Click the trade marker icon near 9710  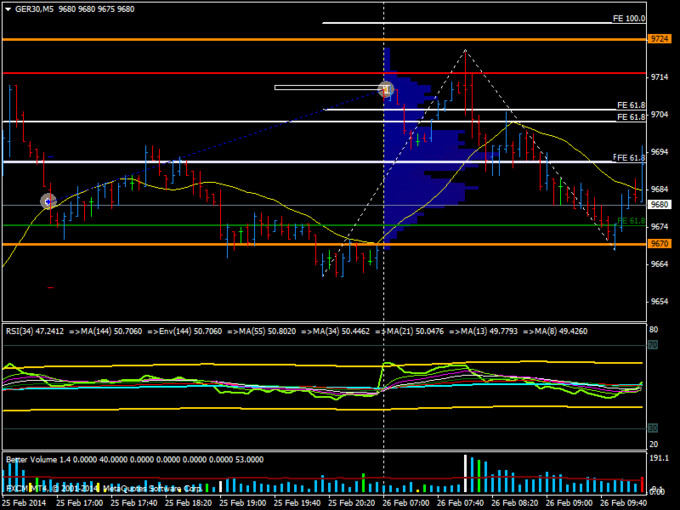pos(386,89)
